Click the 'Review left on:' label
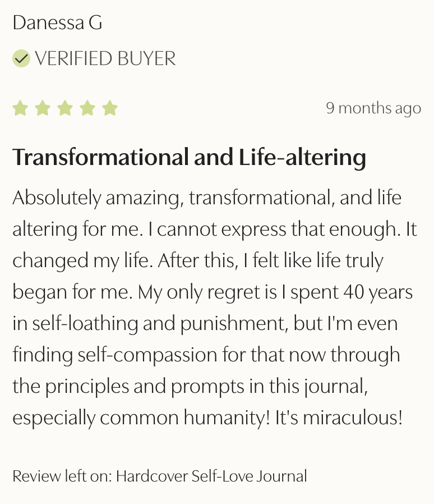 (62, 476)
